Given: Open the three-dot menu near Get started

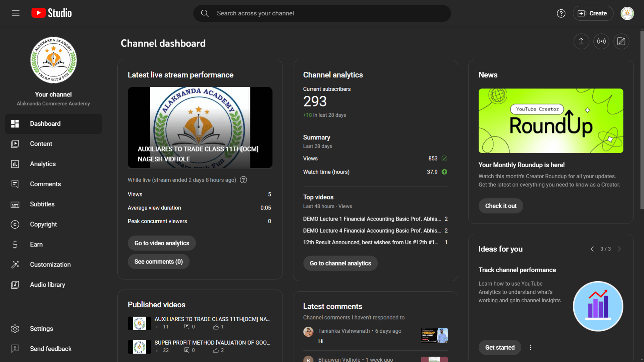Looking at the screenshot, I should pos(530,348).
